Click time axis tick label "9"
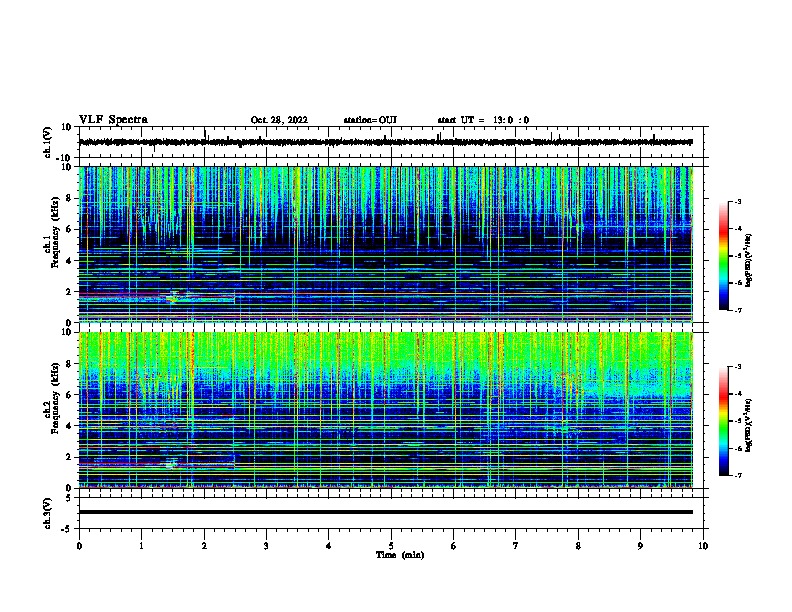This screenshot has width=792, height=612. coord(640,546)
